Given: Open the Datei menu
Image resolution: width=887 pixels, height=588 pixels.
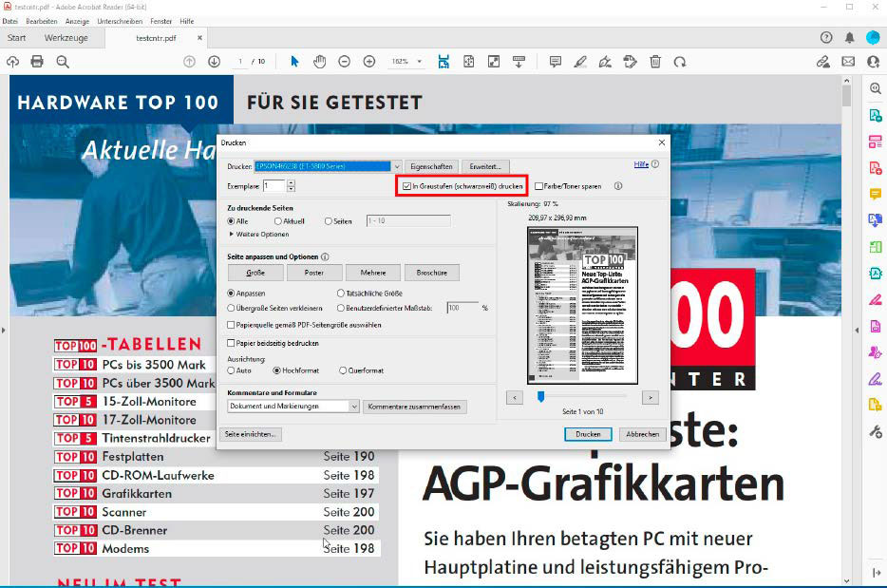Looking at the screenshot, I should [10, 21].
